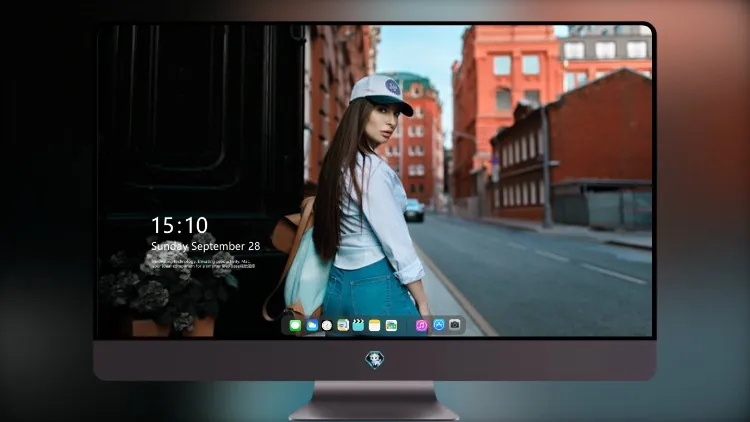Open the Clock app in the dock
Image resolution: width=750 pixels, height=422 pixels.
(x=327, y=325)
